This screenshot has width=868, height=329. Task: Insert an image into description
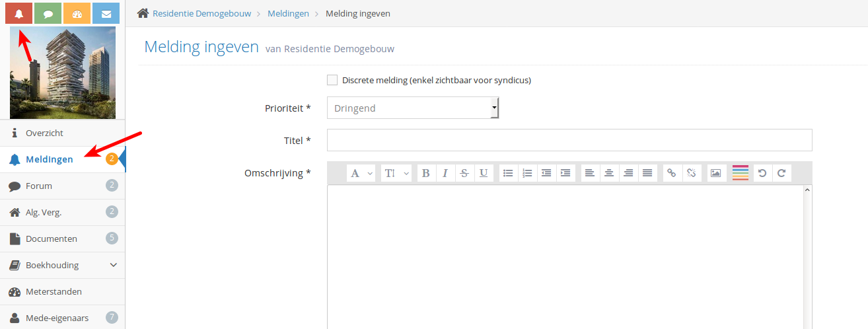[x=715, y=173]
